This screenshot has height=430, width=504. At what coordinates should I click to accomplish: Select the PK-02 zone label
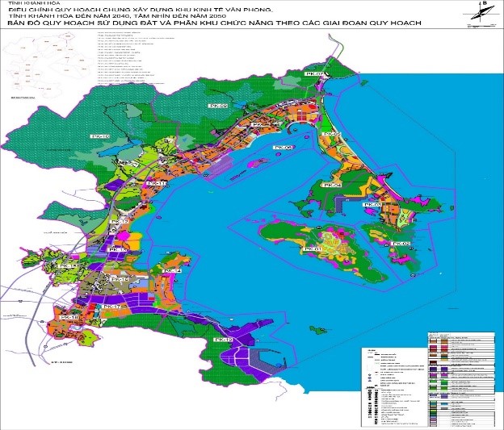401,244
